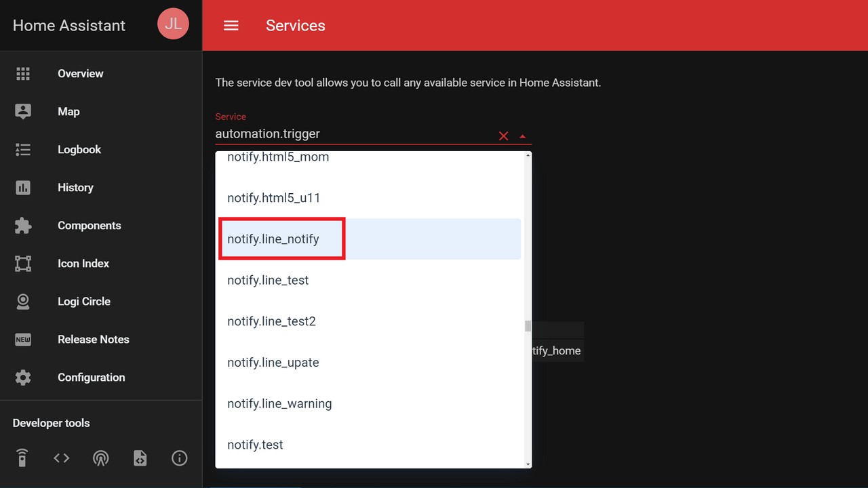This screenshot has width=868, height=488.
Task: Click the JL user avatar
Action: (173, 24)
